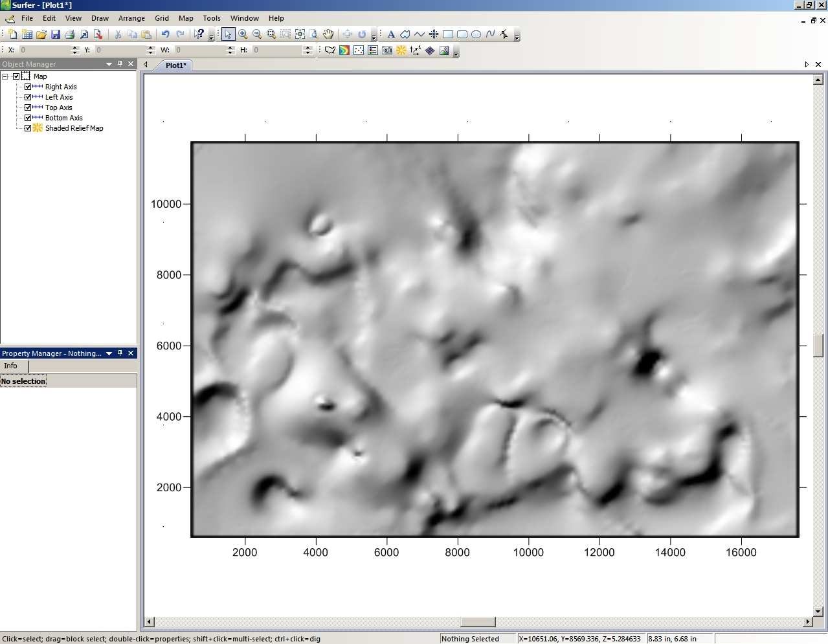Open the Draw menu
Image resolution: width=828 pixels, height=644 pixels.
(x=100, y=18)
